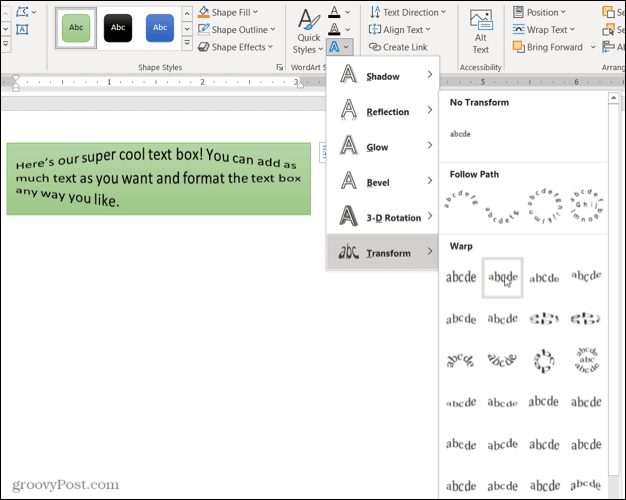Click the first line indent ruler marker
Screen dimensions: 626x500
click(x=16, y=78)
